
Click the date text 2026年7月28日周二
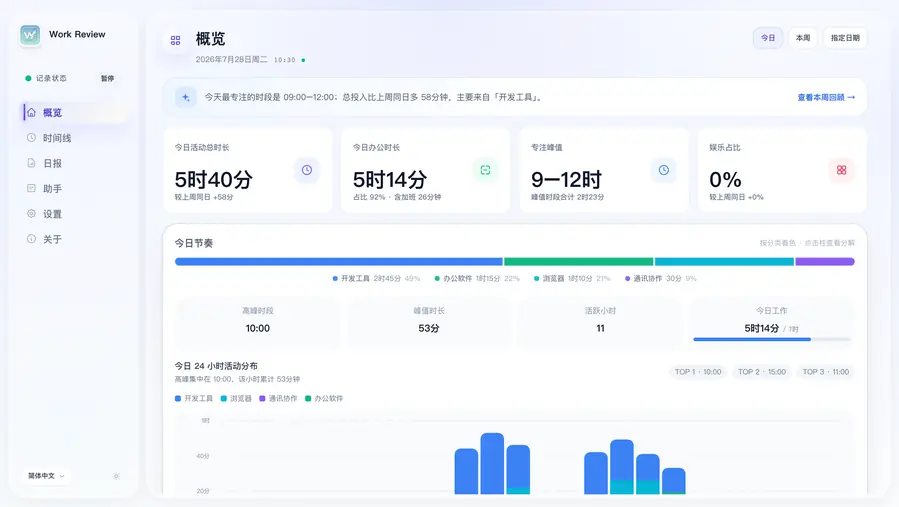tap(231, 59)
